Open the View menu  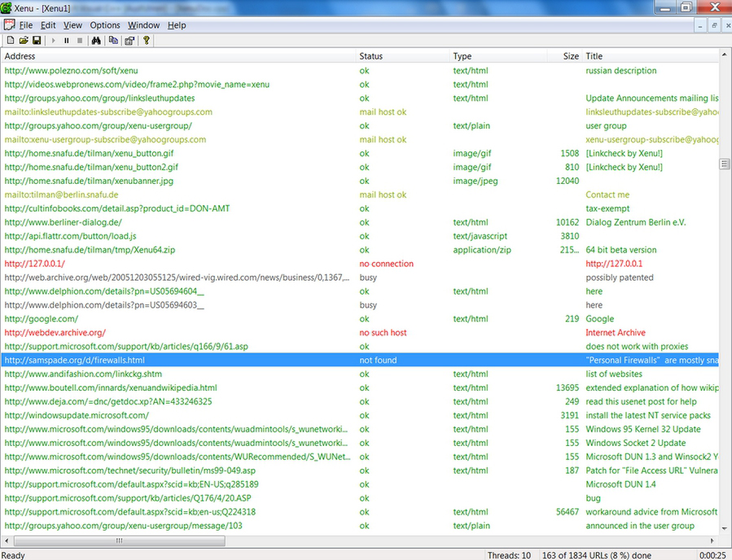click(72, 25)
